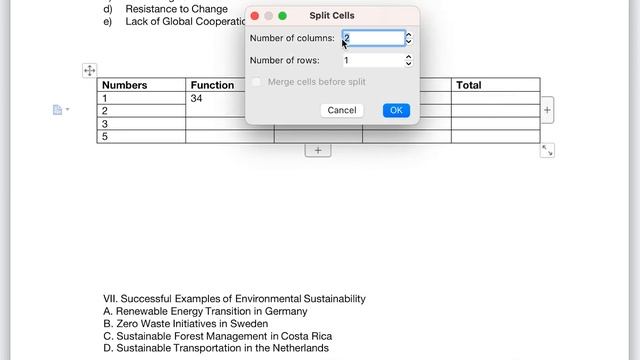Click Sustainable Transportation in the Netherlands line
Viewport: 640px width, 360px height.
click(x=216, y=348)
